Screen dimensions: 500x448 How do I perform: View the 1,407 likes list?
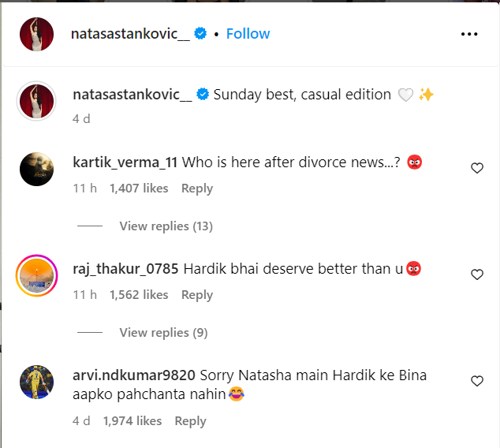[139, 189]
